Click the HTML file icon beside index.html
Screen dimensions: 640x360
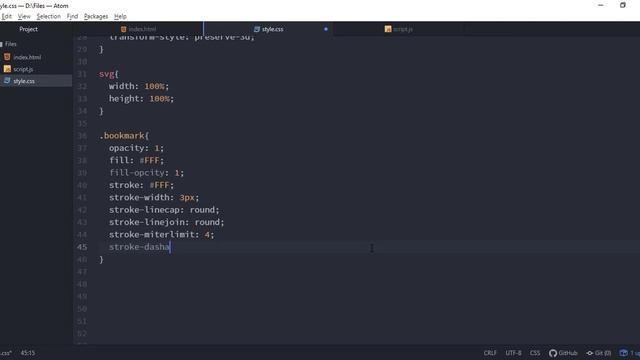7,57
